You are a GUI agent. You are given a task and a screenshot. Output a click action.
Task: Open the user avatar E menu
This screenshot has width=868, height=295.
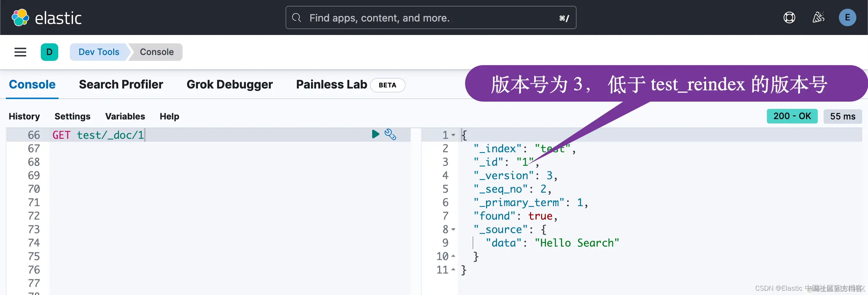[847, 17]
